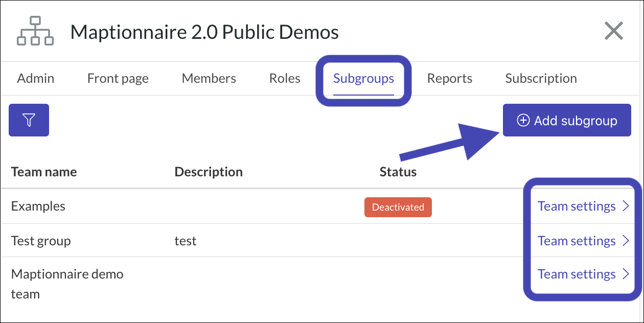Open the Front page tab
This screenshot has height=323, width=644.
point(118,78)
